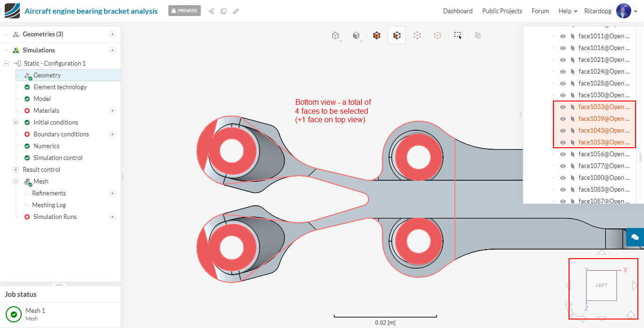Image resolution: width=644 pixels, height=328 pixels.
Task: Toggle visibility of face1011
Action: (x=562, y=36)
